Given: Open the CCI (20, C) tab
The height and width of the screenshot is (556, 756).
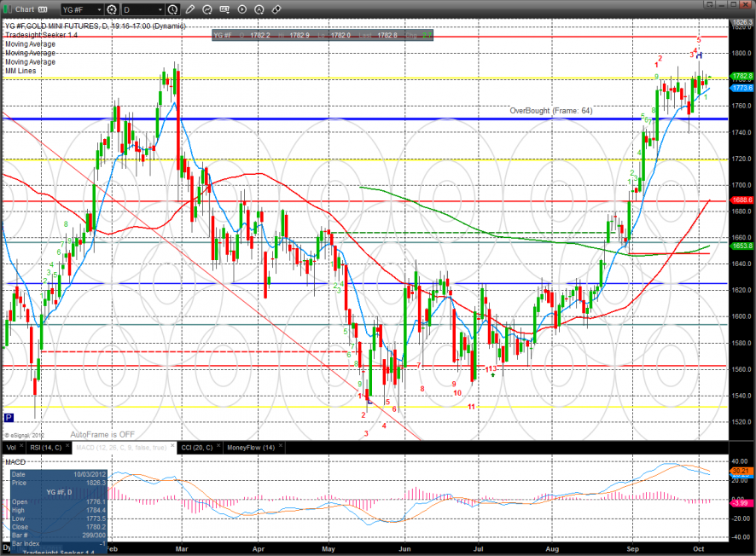Looking at the screenshot, I should [195, 447].
